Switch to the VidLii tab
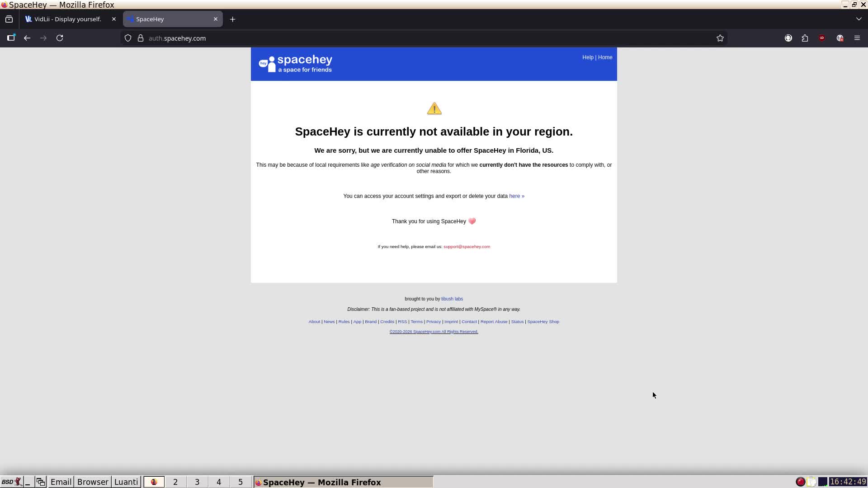This screenshot has height=488, width=868. (68, 19)
